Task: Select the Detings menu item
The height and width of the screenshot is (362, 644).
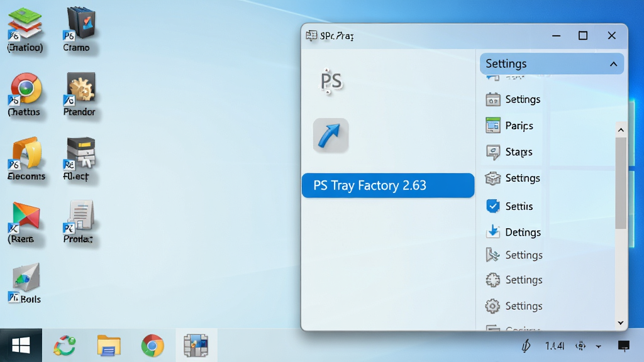Action: [523, 233]
